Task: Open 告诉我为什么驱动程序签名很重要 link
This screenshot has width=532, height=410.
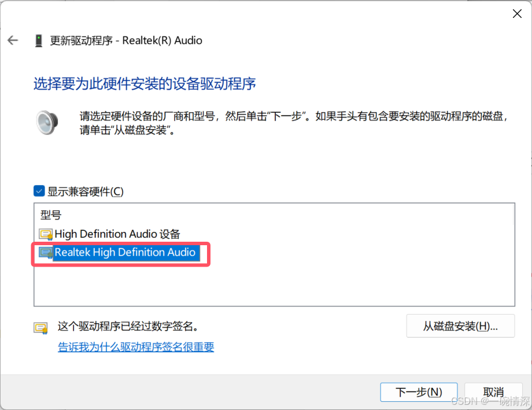Action: 136,347
